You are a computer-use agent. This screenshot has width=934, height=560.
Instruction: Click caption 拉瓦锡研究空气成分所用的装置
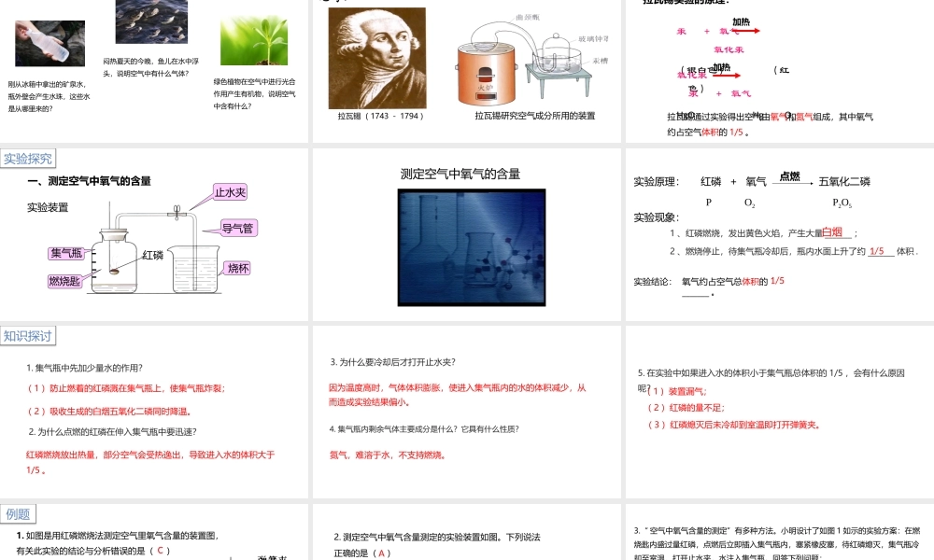click(535, 116)
